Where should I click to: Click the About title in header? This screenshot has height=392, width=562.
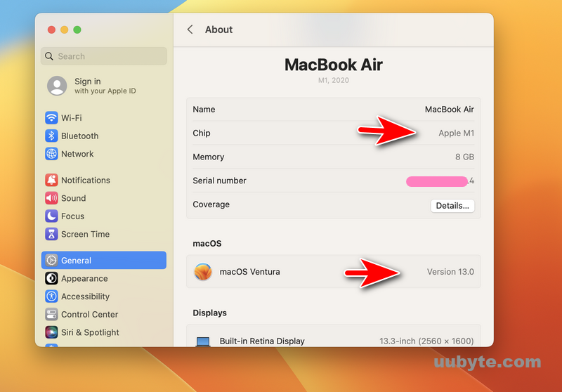[x=218, y=30]
